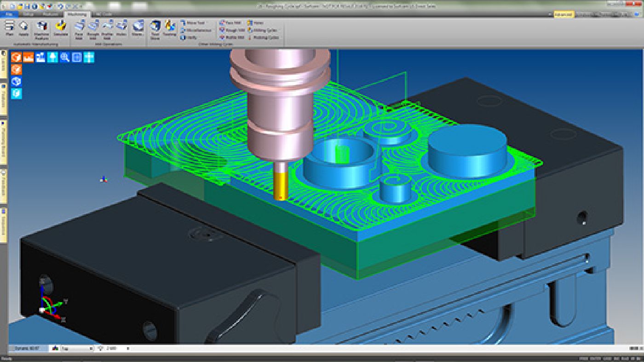Click the Move Tool command

click(192, 23)
